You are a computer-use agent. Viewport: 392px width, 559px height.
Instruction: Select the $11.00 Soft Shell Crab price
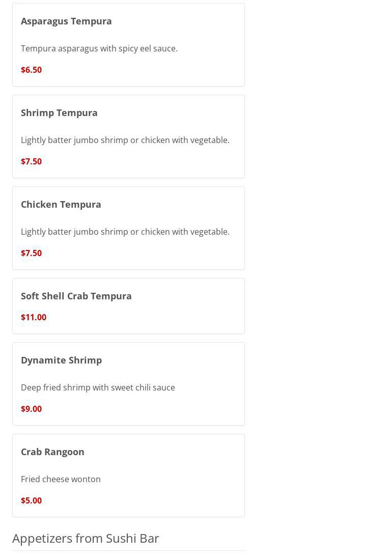(x=34, y=317)
